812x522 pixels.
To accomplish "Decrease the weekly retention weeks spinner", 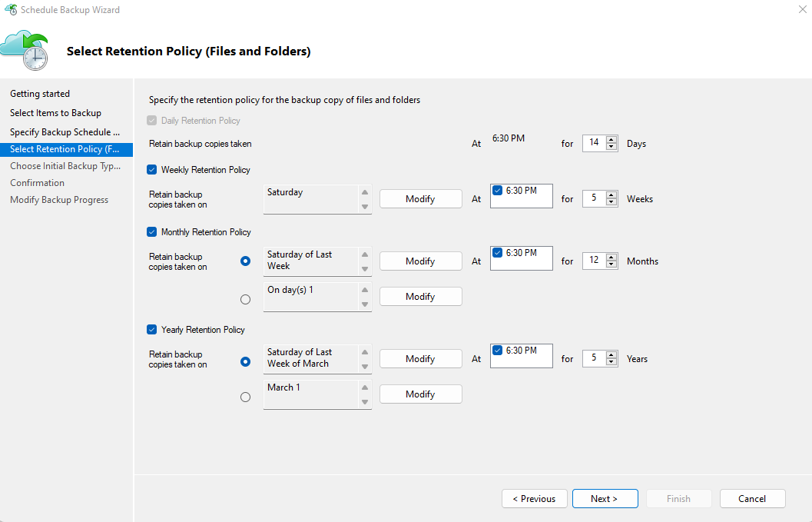I will pos(611,202).
